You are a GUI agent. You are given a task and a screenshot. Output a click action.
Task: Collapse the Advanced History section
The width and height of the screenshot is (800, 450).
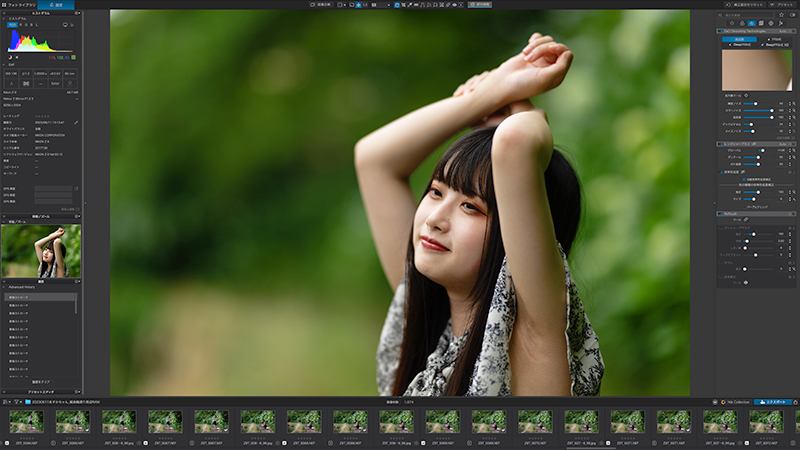[x=4, y=287]
